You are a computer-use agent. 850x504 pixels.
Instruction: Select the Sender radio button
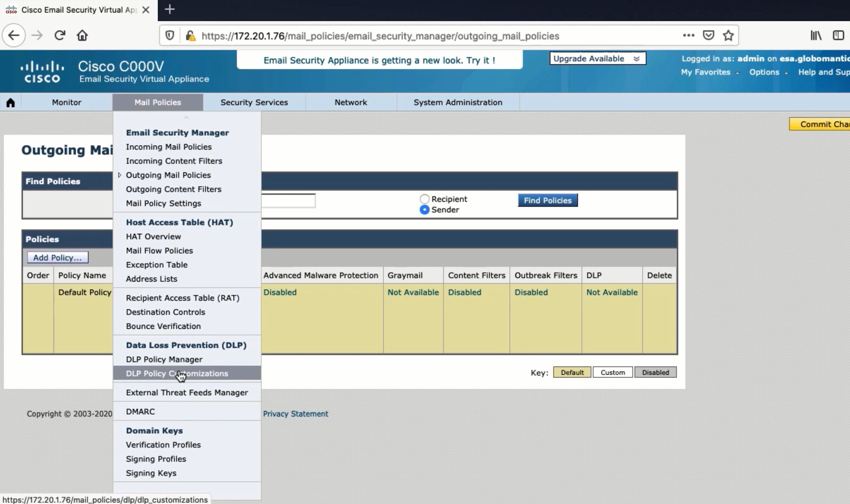pos(424,210)
